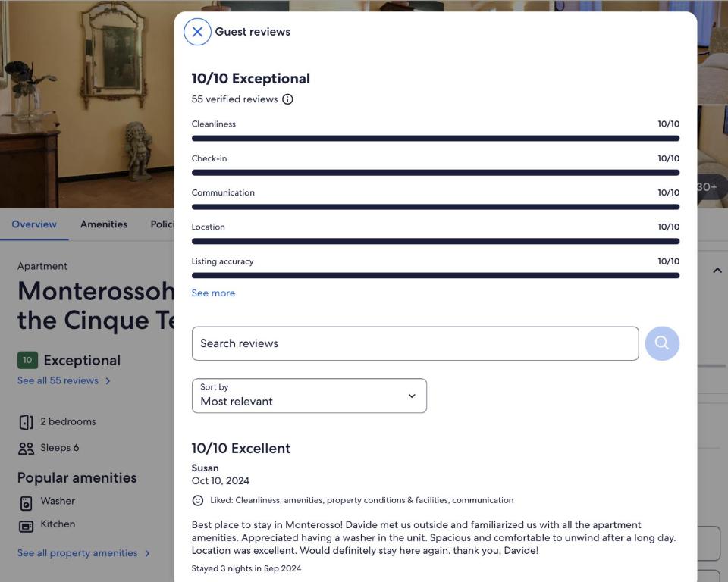Viewport: 728px width, 582px height.
Task: Expand ratings with See more
Action: coord(214,293)
